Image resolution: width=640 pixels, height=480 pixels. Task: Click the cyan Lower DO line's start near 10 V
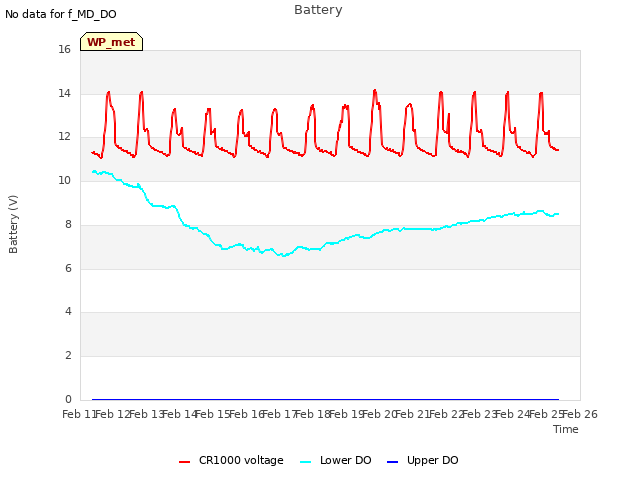[x=94, y=172]
